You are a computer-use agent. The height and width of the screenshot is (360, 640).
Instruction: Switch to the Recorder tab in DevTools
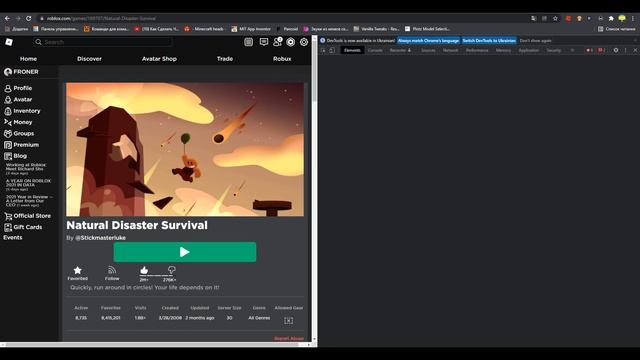(400, 50)
